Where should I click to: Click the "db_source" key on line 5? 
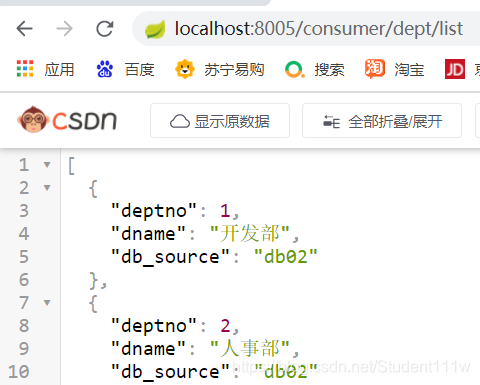tap(170, 257)
